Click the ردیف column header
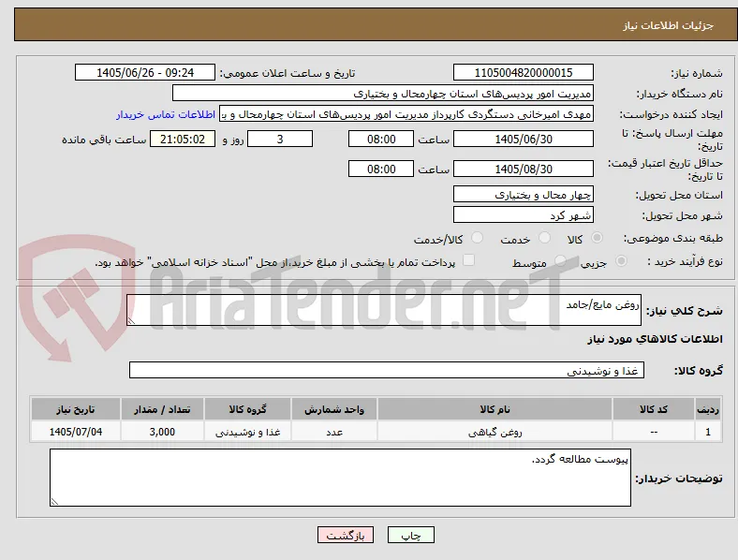 coord(708,409)
